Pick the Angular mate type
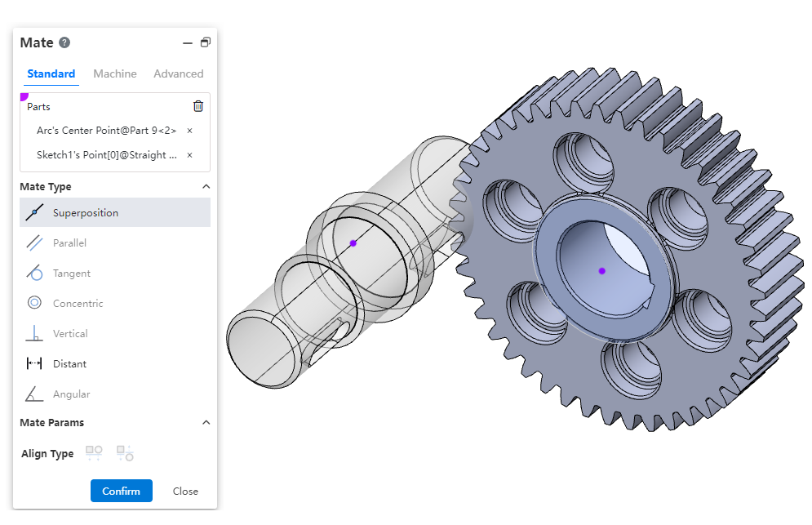 pyautogui.click(x=71, y=394)
